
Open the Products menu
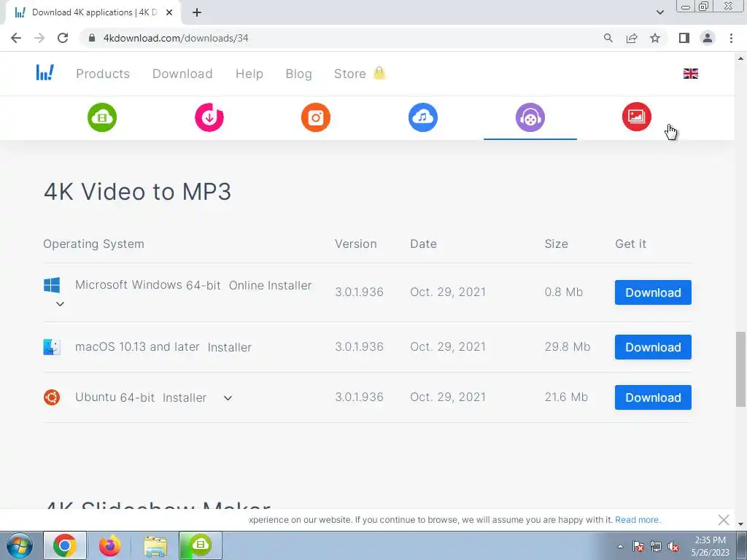click(x=103, y=74)
